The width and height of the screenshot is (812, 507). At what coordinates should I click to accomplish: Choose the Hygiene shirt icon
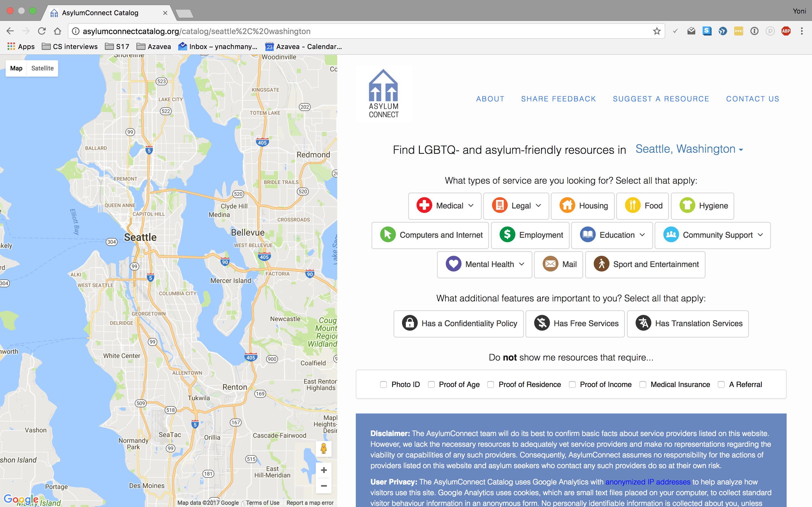[687, 206]
